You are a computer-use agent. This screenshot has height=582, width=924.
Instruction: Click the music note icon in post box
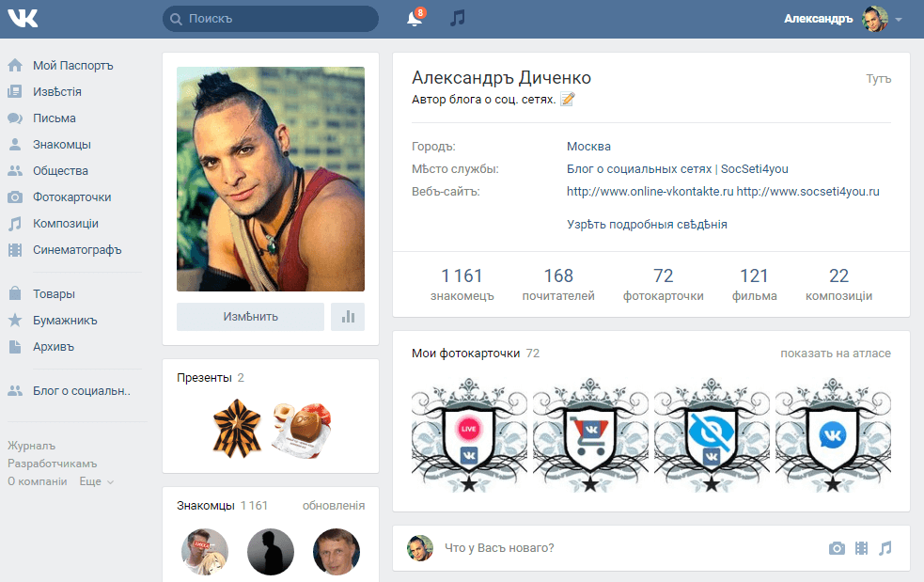coord(885,548)
